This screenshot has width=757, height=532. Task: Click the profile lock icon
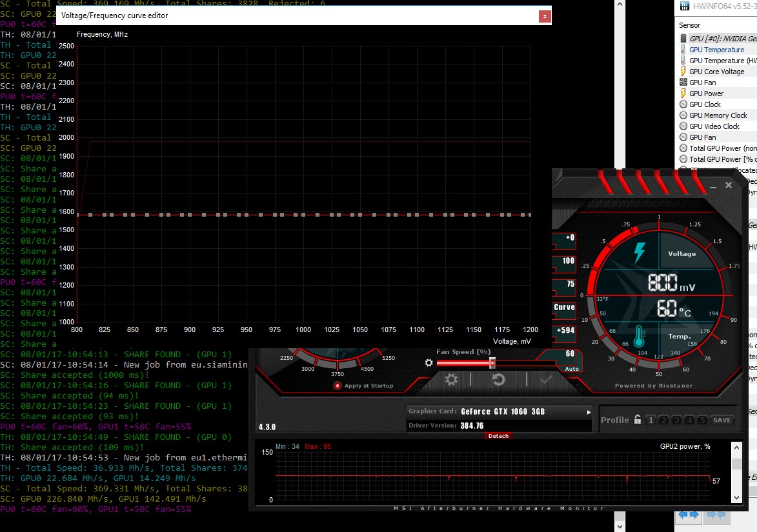638,420
